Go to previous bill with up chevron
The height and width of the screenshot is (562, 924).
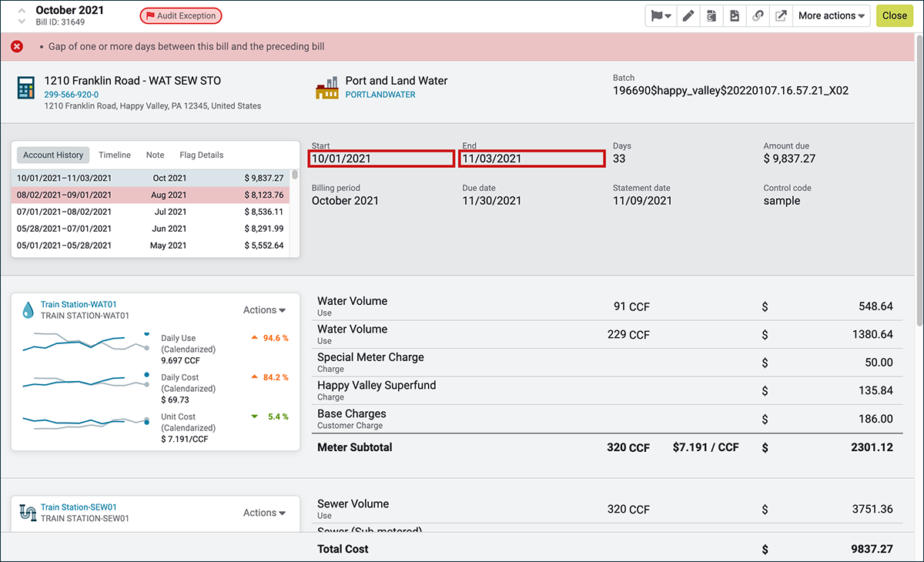(x=22, y=9)
